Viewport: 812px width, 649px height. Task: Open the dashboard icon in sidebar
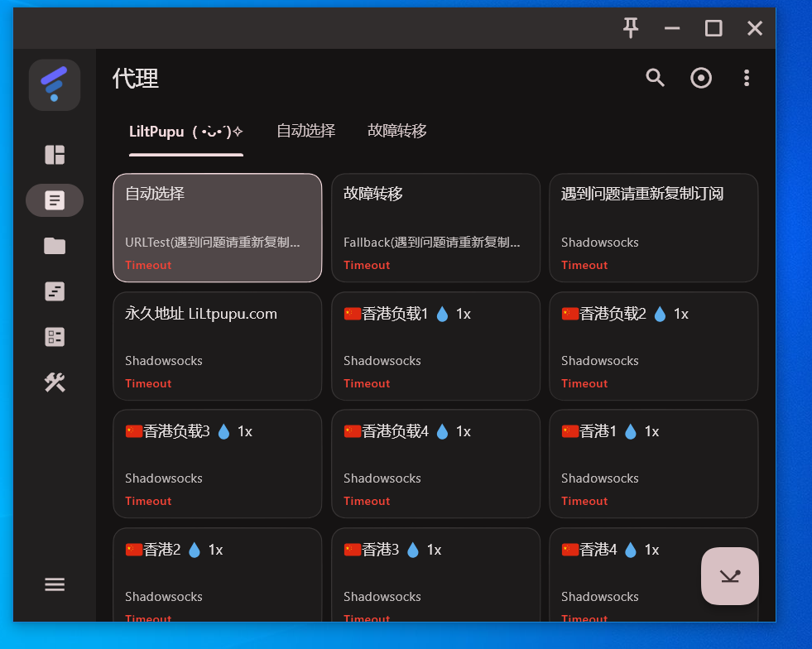coord(55,155)
